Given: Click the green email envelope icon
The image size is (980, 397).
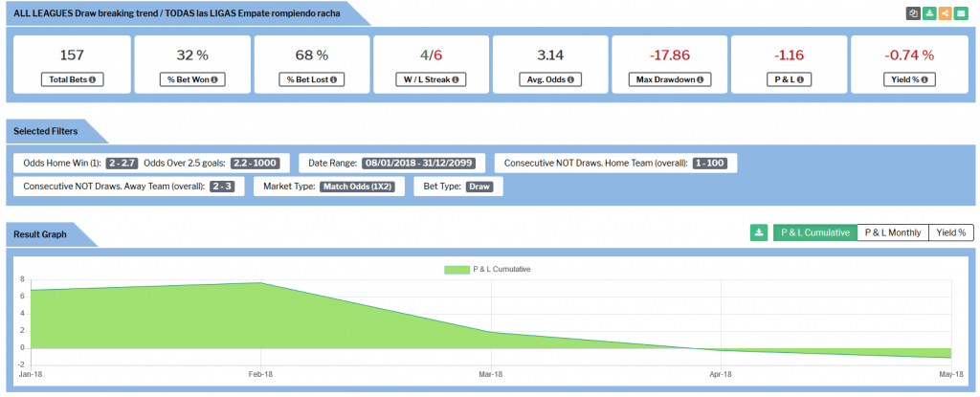Looking at the screenshot, I should [960, 13].
